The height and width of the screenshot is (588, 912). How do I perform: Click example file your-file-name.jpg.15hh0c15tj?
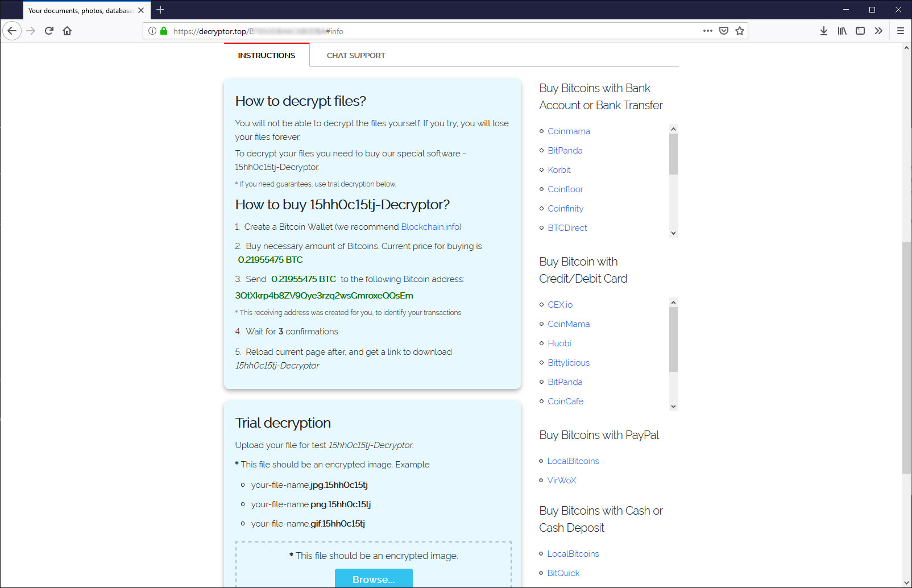(309, 485)
